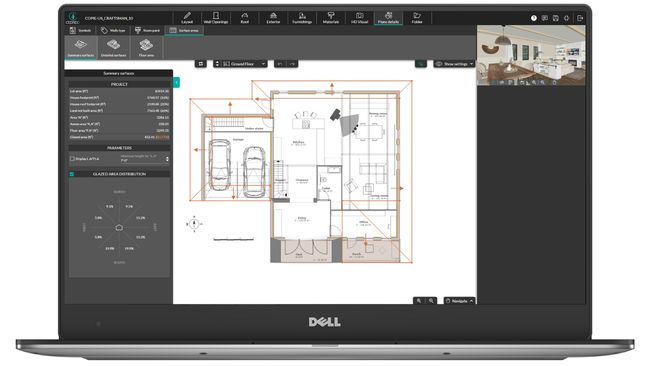
Task: Adjust the maximum height stepper arrows
Action: click(167, 159)
